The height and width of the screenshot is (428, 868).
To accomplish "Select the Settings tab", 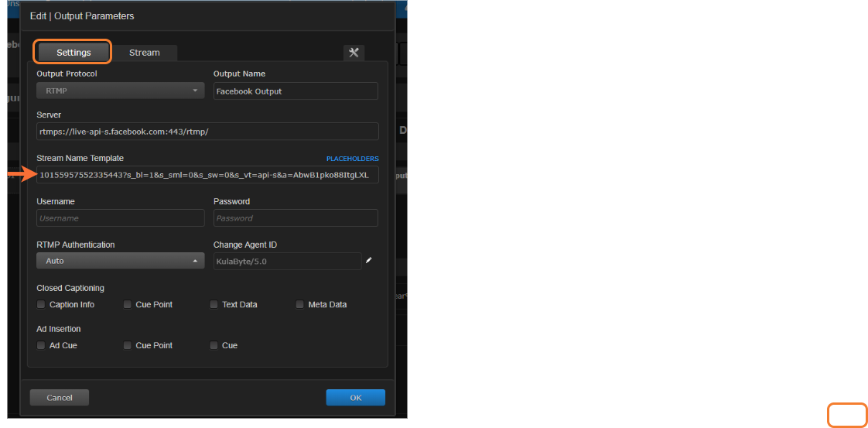I will click(x=73, y=53).
